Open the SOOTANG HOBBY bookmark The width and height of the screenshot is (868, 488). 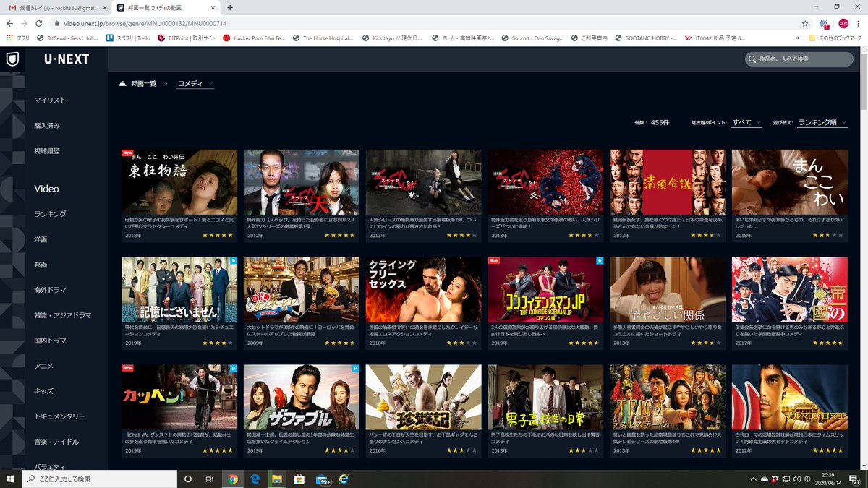pyautogui.click(x=647, y=38)
